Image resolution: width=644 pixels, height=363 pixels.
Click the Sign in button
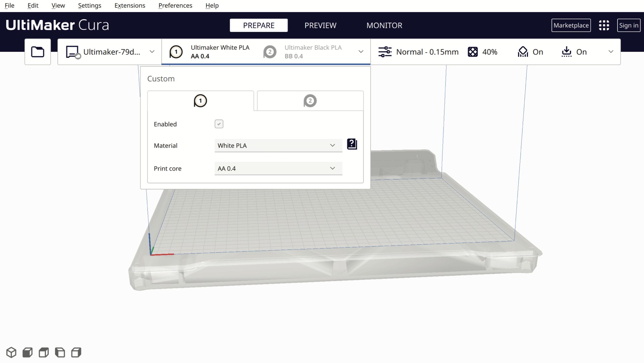coord(628,25)
